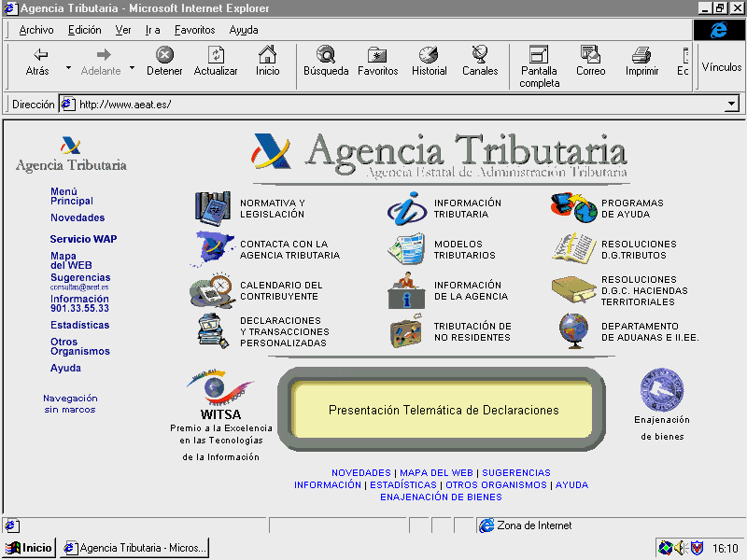This screenshot has height=560, width=747.
Task: Click the Haciendas Territoriales closed book icon
Action: point(574,290)
